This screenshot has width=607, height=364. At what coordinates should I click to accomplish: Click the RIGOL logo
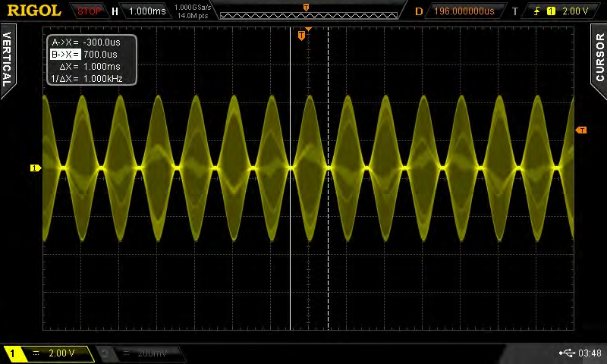pyautogui.click(x=34, y=11)
